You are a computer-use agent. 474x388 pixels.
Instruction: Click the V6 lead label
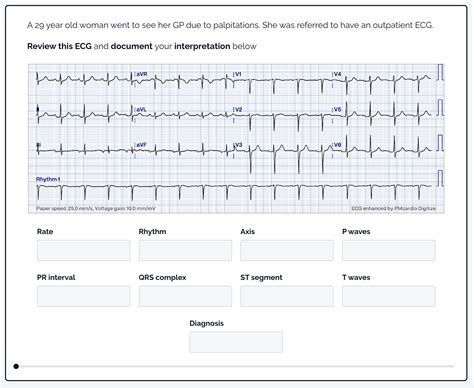point(337,145)
